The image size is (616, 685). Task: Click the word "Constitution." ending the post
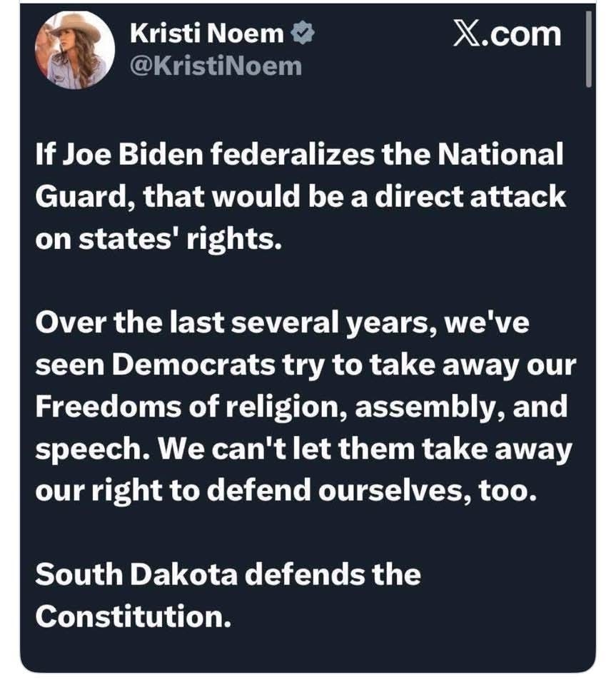133,615
